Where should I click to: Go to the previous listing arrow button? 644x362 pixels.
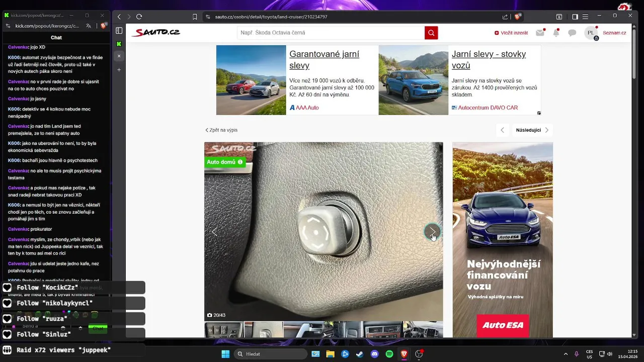tap(502, 130)
